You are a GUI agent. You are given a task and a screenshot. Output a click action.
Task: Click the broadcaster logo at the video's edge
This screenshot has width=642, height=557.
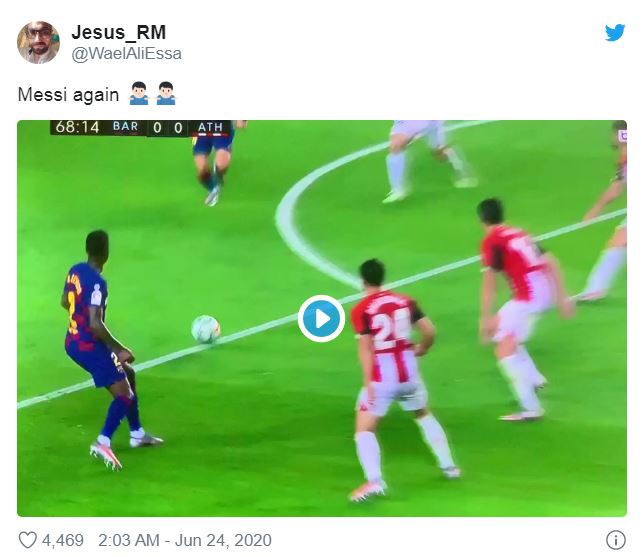coord(623,135)
